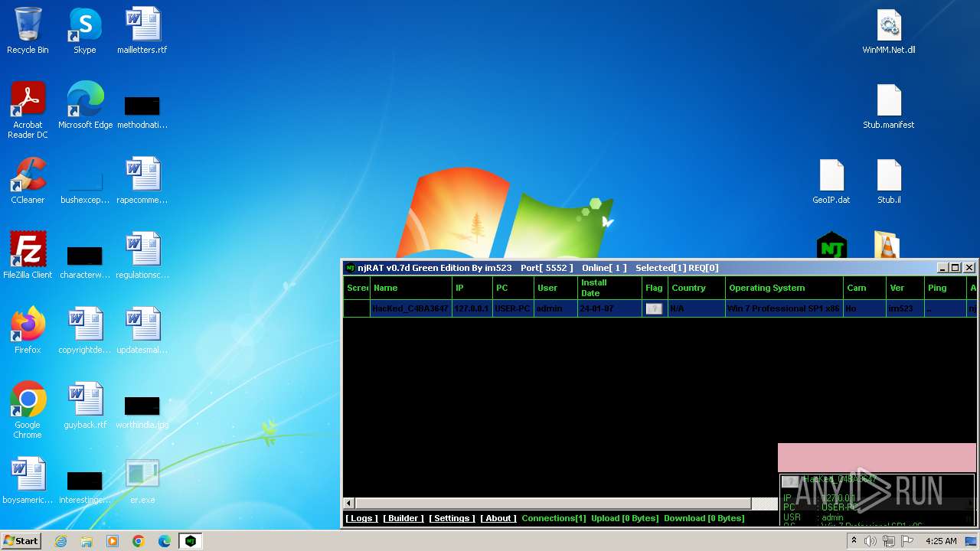Click the Chrome icon on the taskbar
This screenshot has width=980, height=551.
click(x=139, y=541)
